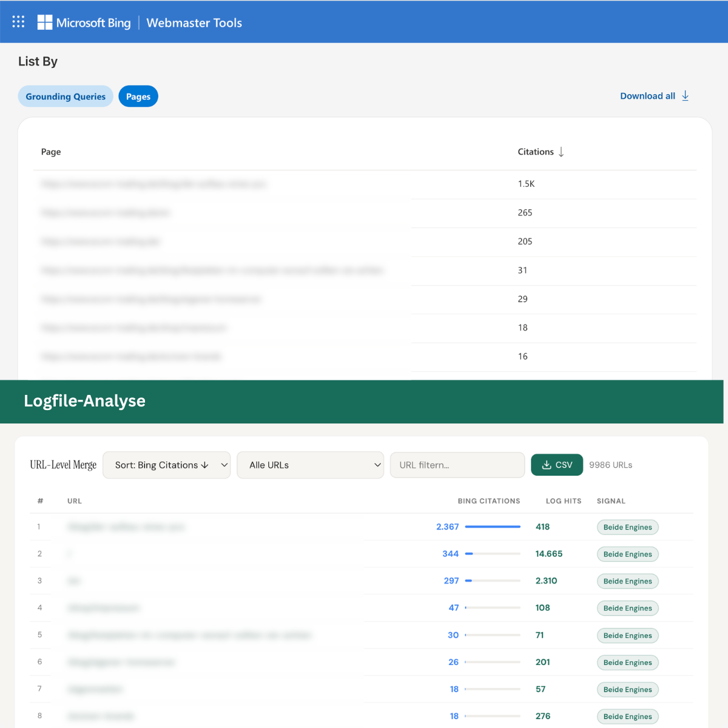
Task: Toggle the Beide Engines badge on row 5
Action: tap(627, 635)
